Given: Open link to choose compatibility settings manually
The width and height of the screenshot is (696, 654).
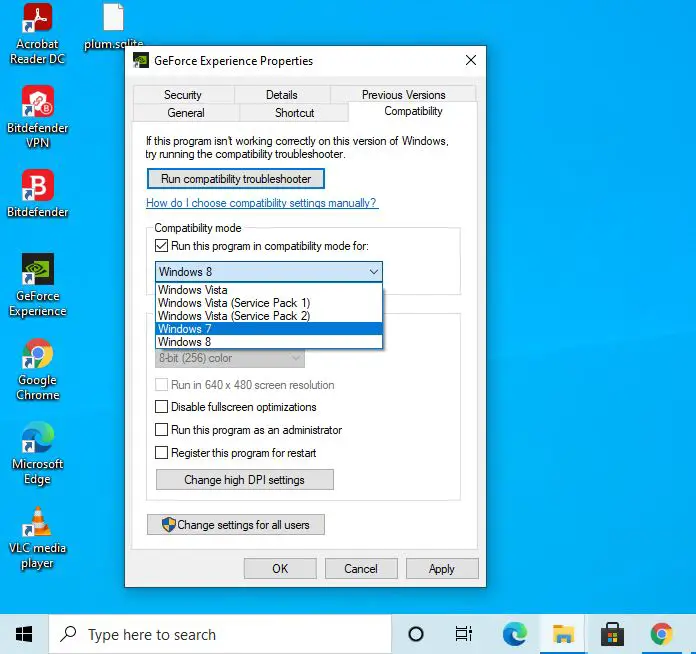Looking at the screenshot, I should [x=262, y=203].
